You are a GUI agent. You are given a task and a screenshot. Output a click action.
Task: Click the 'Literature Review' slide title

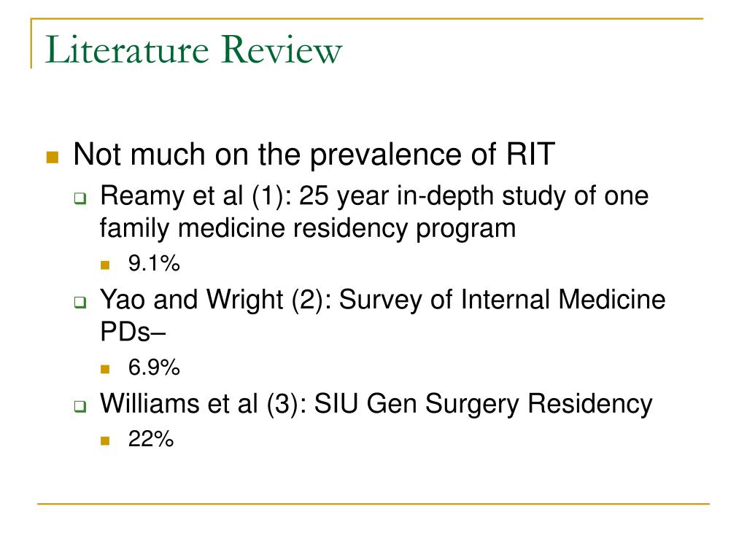[193, 50]
